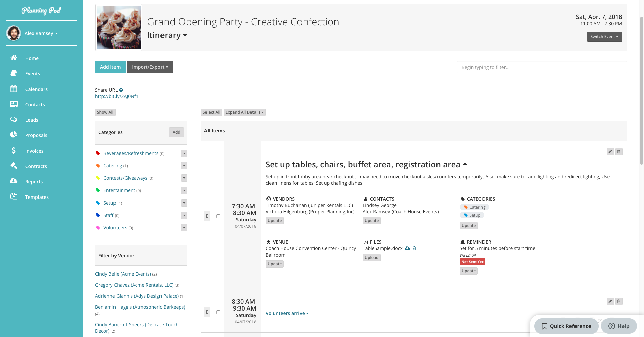Download TableSample.docx using the cloud icon

click(407, 248)
